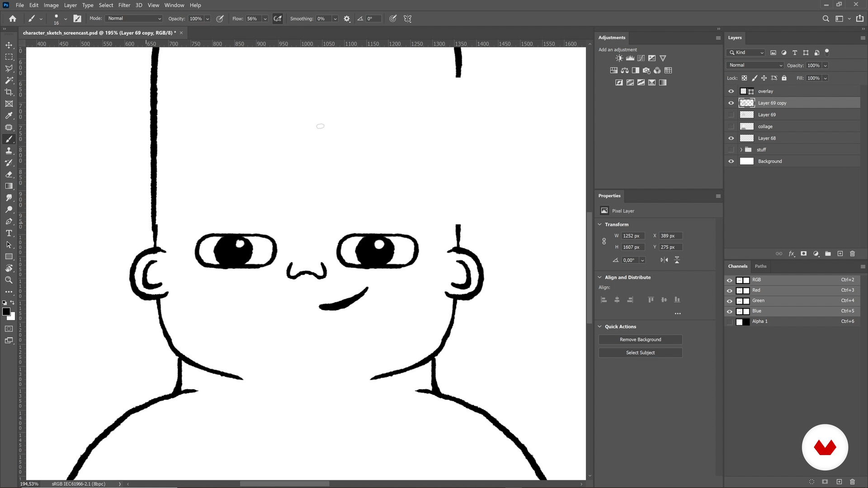Screen dimensions: 868x488
Task: Toggle Red channel visibility
Action: click(x=729, y=291)
